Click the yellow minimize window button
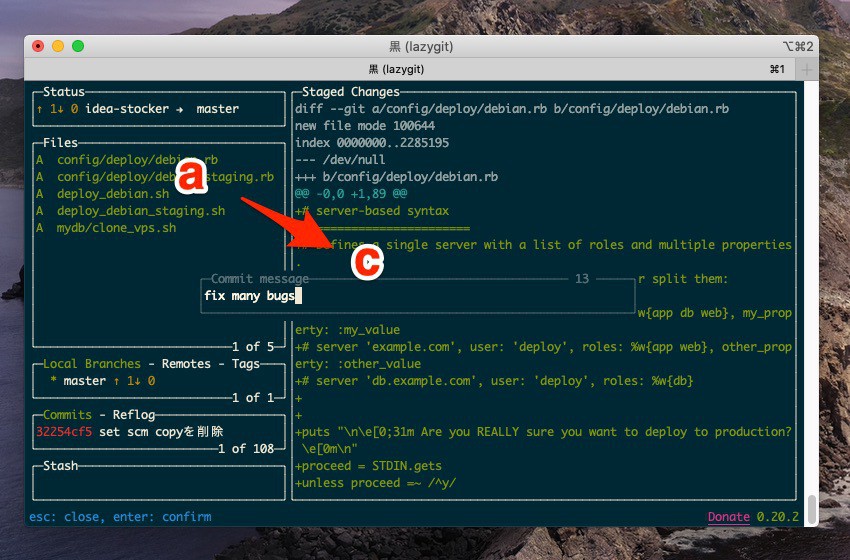Viewport: 850px width, 560px height. click(x=58, y=46)
